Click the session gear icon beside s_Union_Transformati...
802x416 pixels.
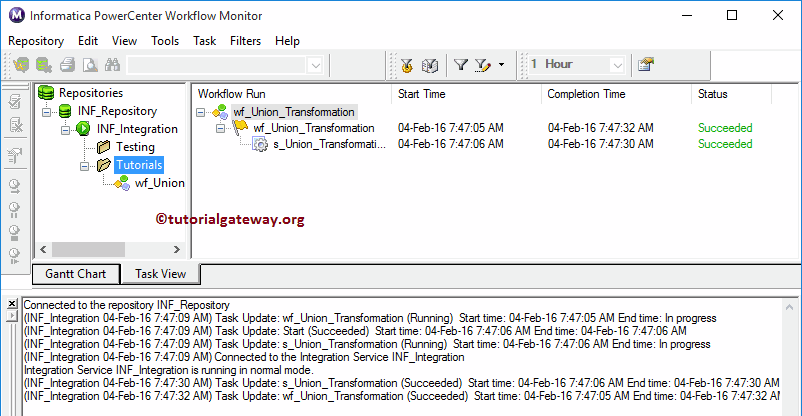[x=260, y=144]
